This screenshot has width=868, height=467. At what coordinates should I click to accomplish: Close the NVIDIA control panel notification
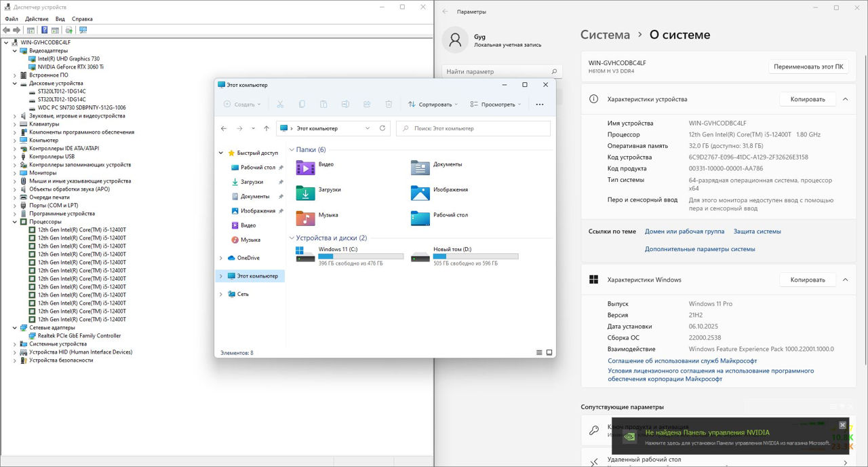click(x=842, y=425)
